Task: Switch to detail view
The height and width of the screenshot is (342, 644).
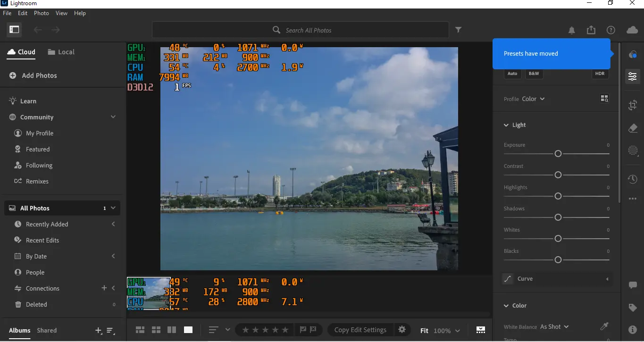Action: [188, 330]
